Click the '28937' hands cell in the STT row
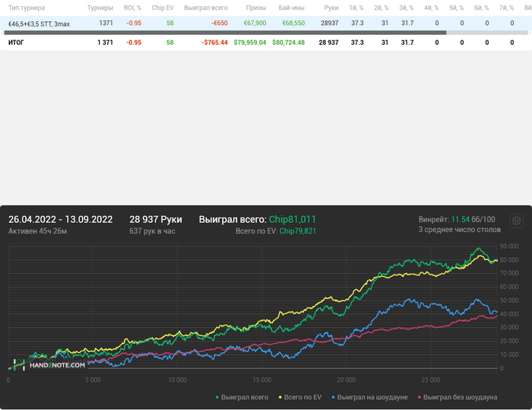 click(329, 23)
